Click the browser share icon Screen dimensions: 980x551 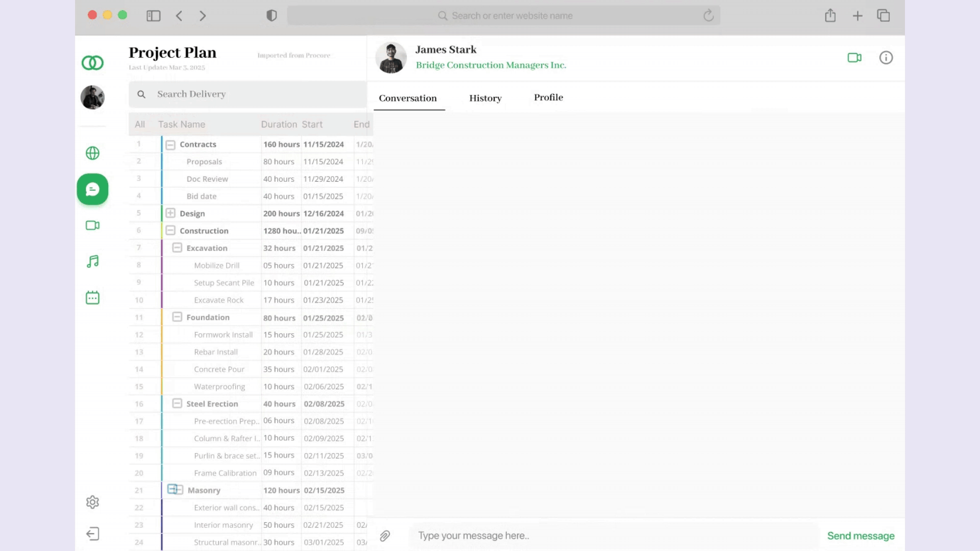coord(830,16)
